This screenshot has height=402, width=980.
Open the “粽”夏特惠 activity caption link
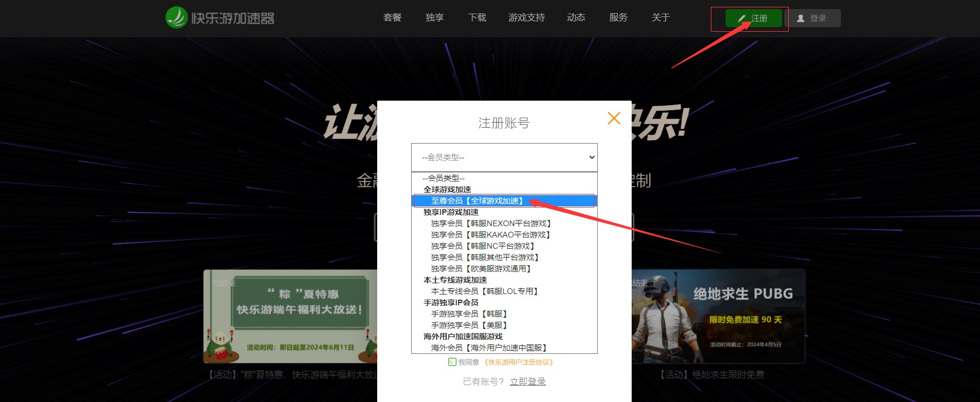[292, 374]
